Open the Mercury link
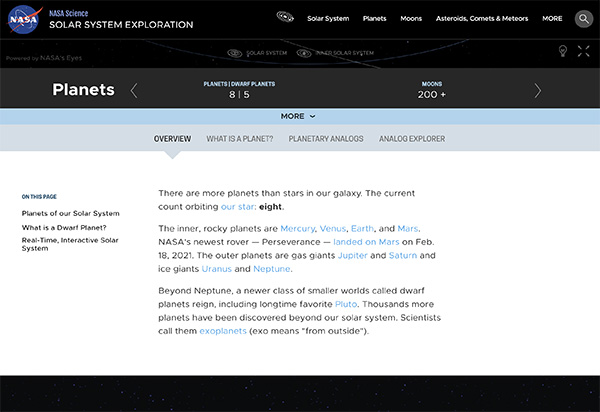 297,228
